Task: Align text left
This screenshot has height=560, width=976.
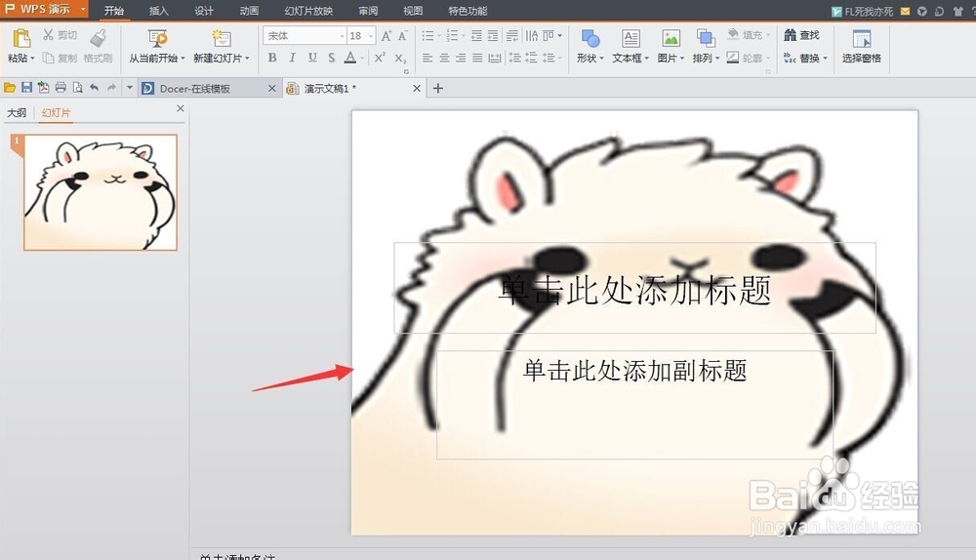Action: point(427,58)
